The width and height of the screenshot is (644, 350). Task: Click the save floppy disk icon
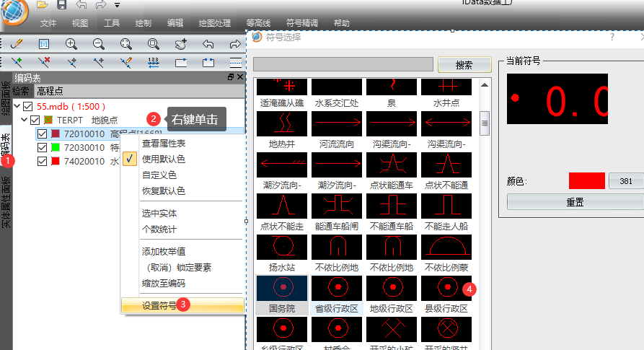point(61,5)
